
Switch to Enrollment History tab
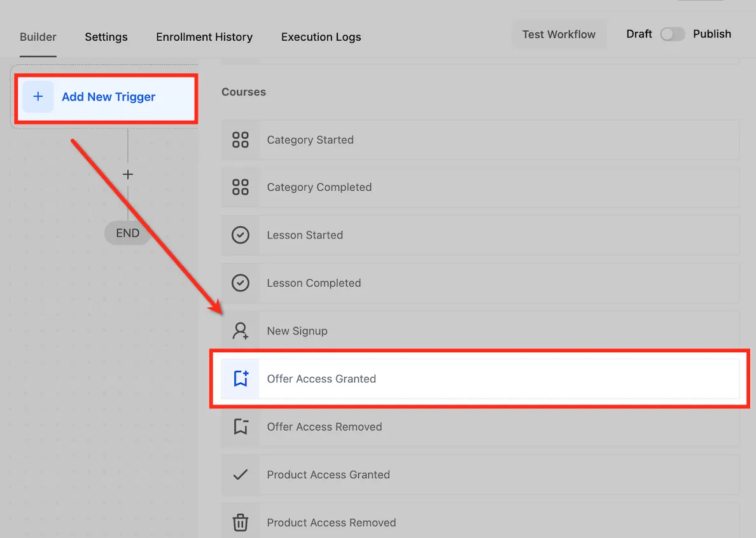204,37
